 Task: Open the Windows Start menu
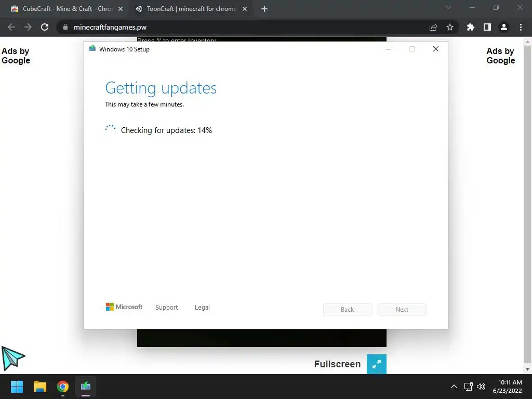[17, 387]
